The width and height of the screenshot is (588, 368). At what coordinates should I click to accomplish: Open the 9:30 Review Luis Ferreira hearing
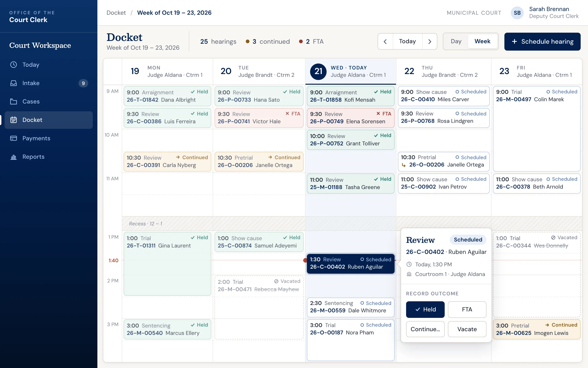[x=167, y=118]
